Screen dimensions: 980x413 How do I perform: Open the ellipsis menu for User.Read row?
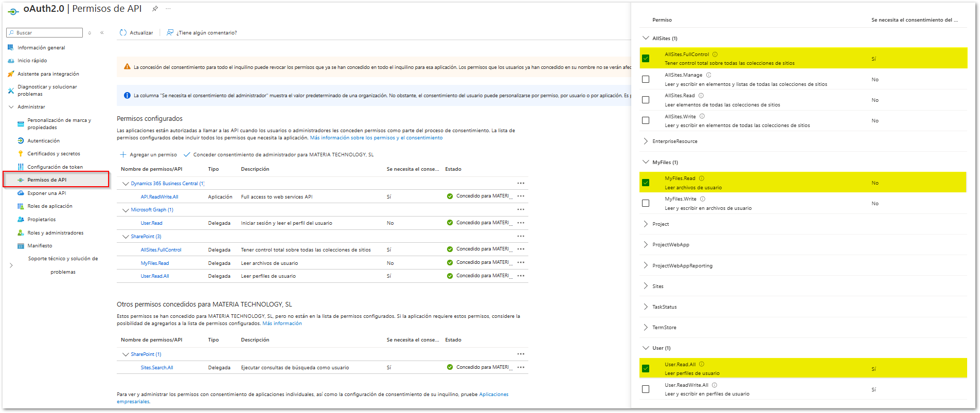click(x=521, y=223)
